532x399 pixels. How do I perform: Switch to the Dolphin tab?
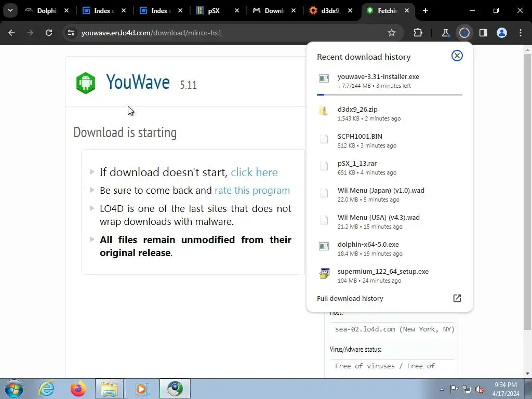pos(47,10)
